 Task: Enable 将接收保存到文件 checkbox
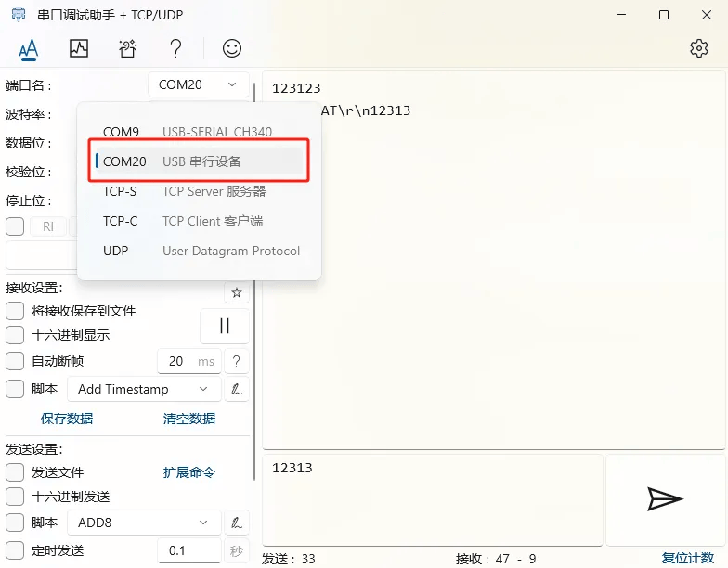click(x=15, y=311)
